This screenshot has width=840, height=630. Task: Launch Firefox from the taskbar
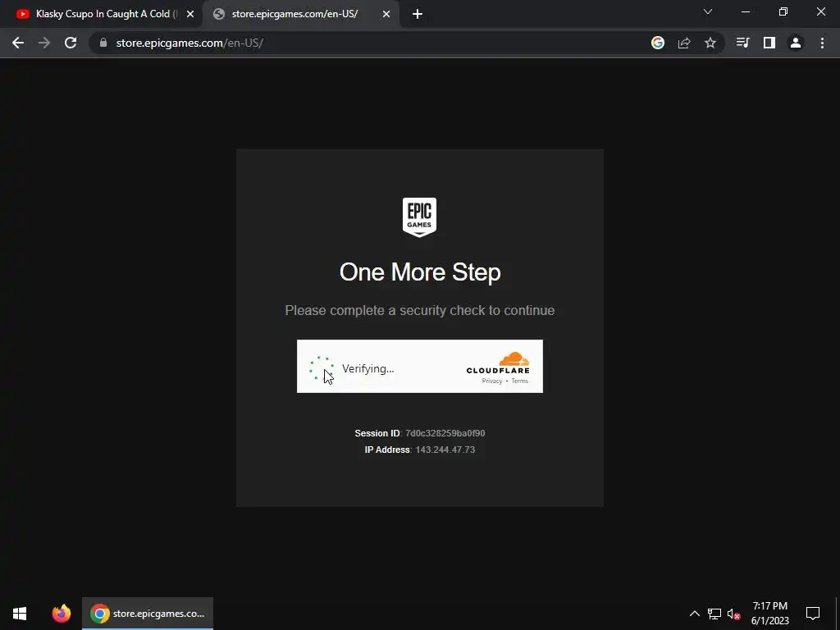(x=61, y=614)
